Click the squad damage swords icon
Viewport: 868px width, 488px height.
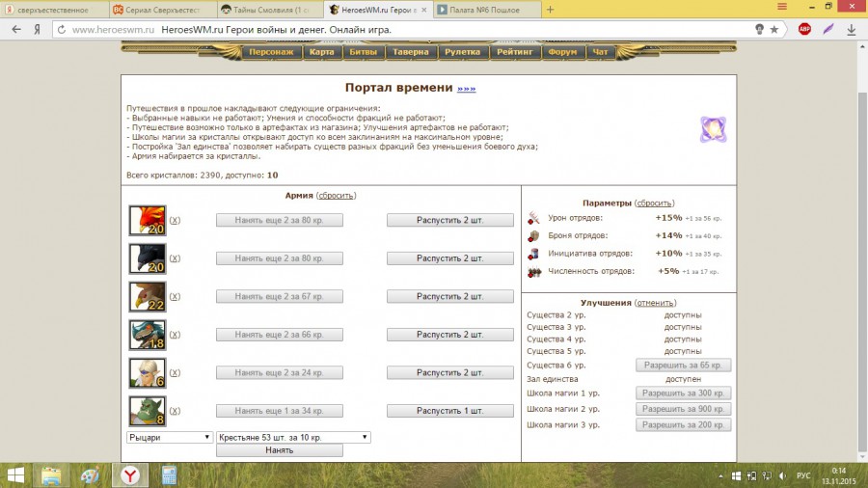click(x=533, y=218)
